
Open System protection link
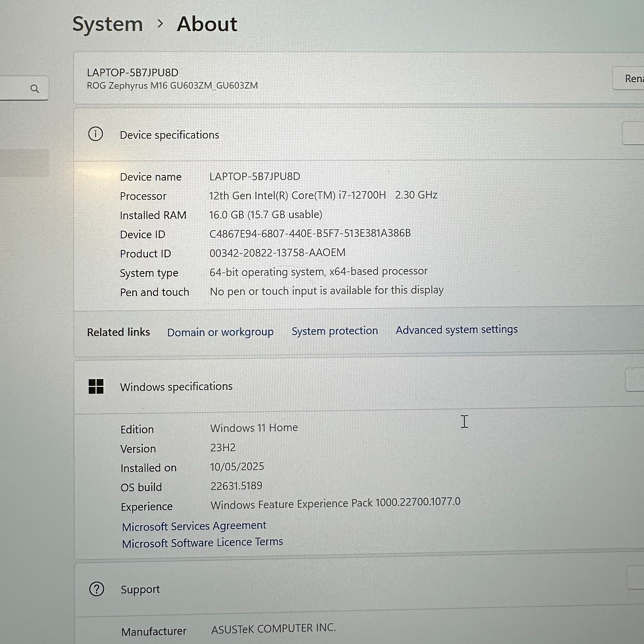pos(335,331)
